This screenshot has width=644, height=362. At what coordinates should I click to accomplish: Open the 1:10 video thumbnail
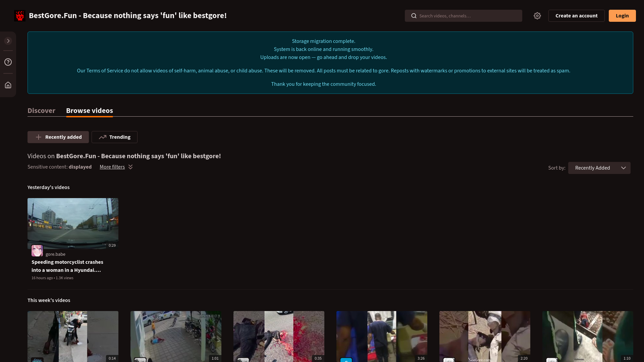[588, 336]
